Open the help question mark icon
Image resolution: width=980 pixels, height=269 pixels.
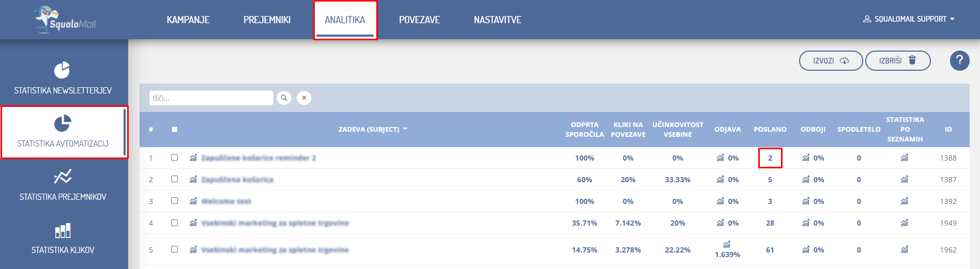(x=959, y=60)
